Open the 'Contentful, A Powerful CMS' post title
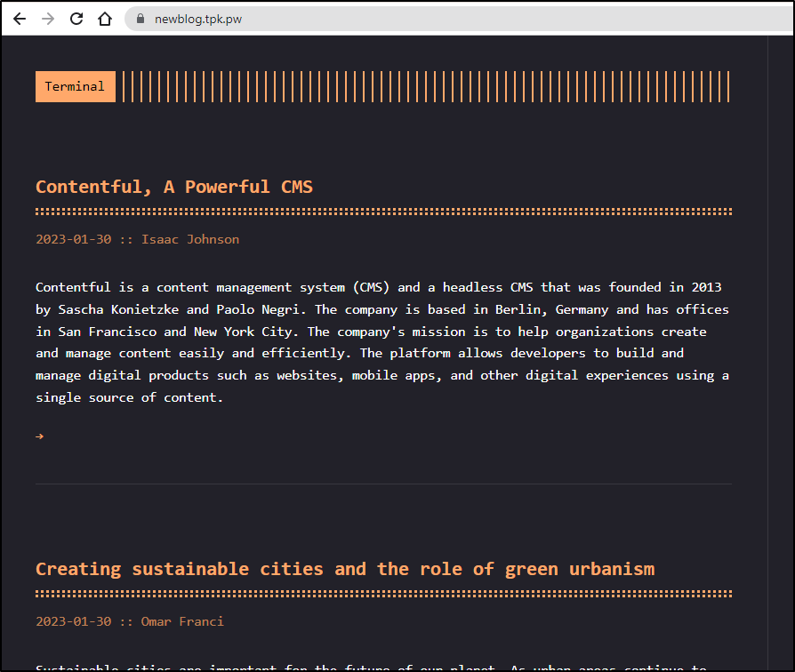The height and width of the screenshot is (672, 795). (x=174, y=187)
